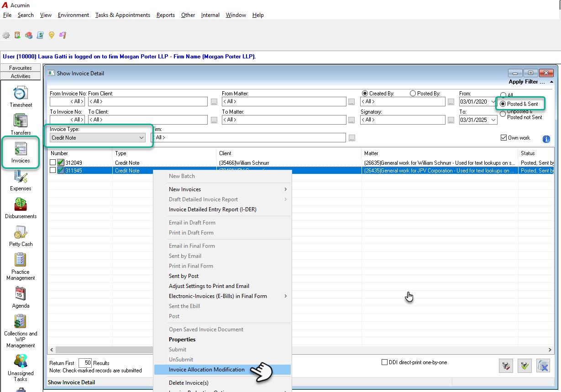Open the Expenses activity icon
The height and width of the screenshot is (392, 561).
[x=21, y=177]
